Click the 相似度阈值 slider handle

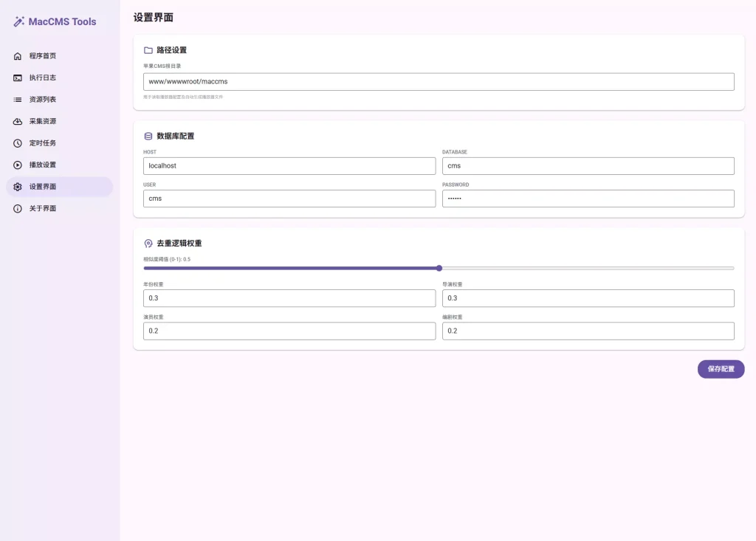(439, 268)
